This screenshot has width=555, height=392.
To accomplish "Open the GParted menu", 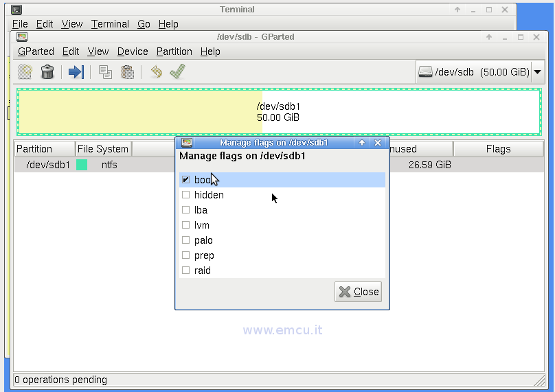I will 36,51.
